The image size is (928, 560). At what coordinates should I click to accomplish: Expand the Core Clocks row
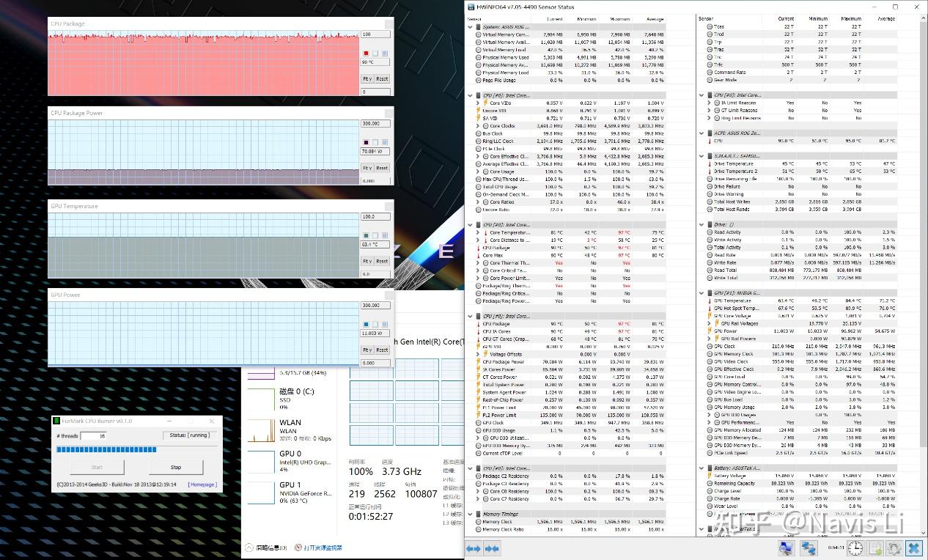pos(479,126)
